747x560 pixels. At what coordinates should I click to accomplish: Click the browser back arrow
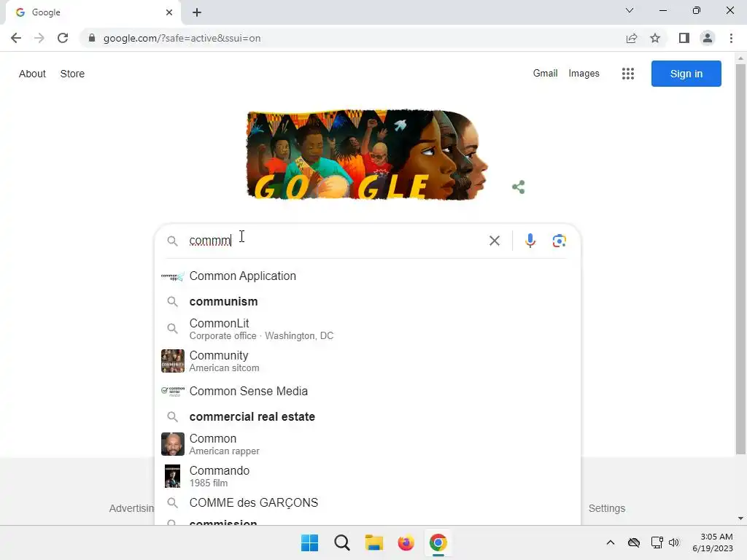click(16, 38)
